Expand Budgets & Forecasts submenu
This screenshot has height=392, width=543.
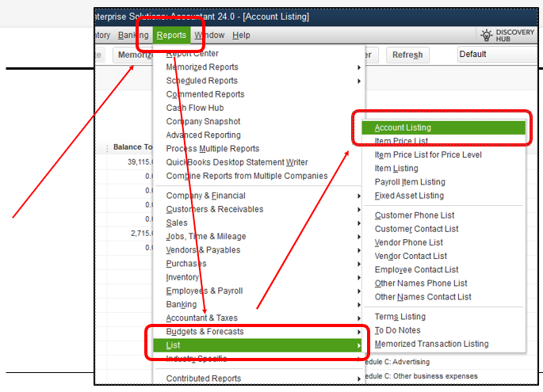[x=258, y=332]
